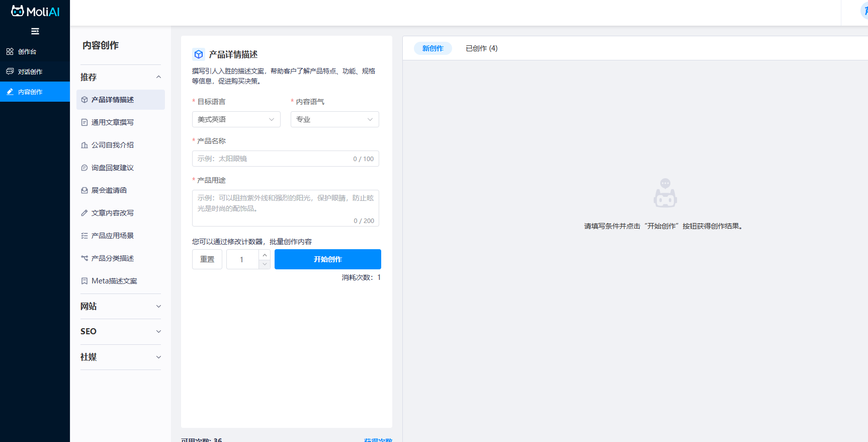868x442 pixels.
Task: Increase the batch counter with up arrow
Action: click(x=265, y=255)
